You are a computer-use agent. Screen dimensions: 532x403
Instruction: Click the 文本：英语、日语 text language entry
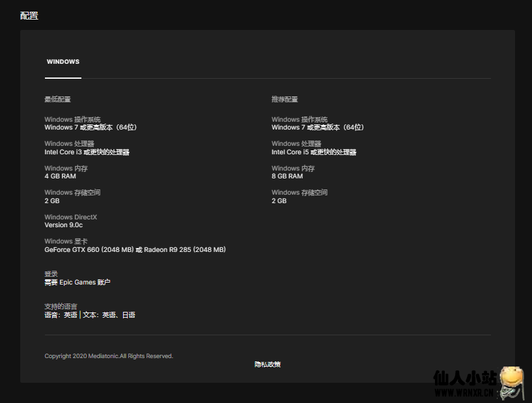(109, 315)
